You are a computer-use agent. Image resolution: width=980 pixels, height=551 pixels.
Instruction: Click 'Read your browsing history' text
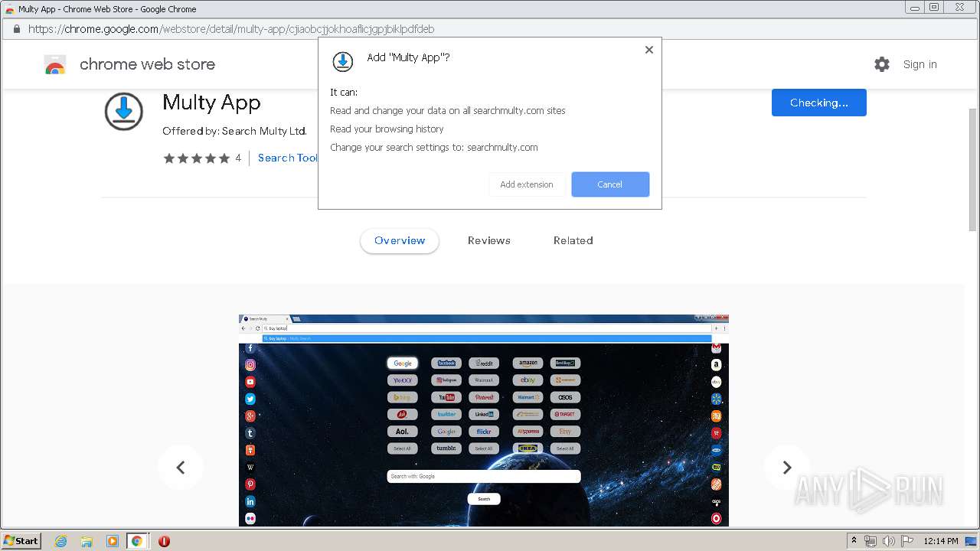(x=387, y=129)
